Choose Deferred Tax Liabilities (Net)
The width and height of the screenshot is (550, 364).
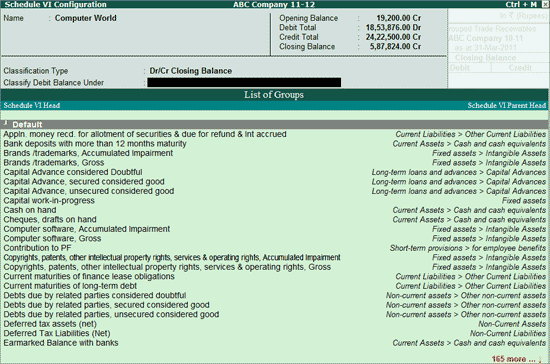click(x=275, y=333)
